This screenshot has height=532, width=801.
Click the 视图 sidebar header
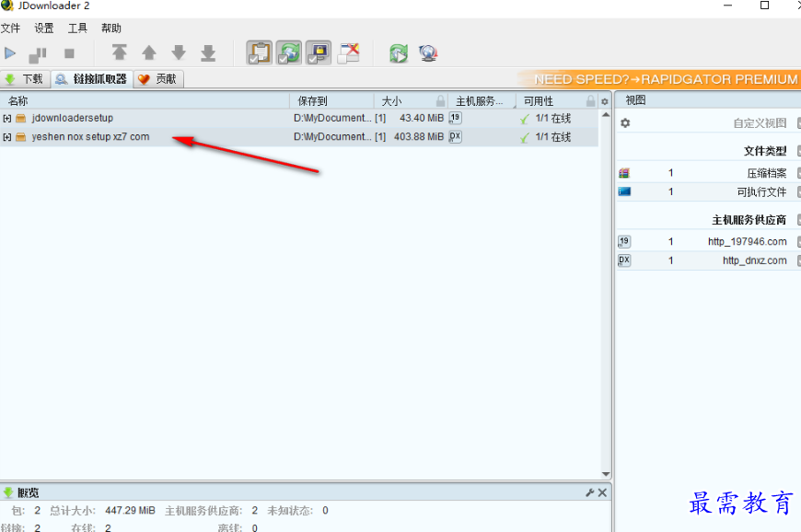[708, 100]
